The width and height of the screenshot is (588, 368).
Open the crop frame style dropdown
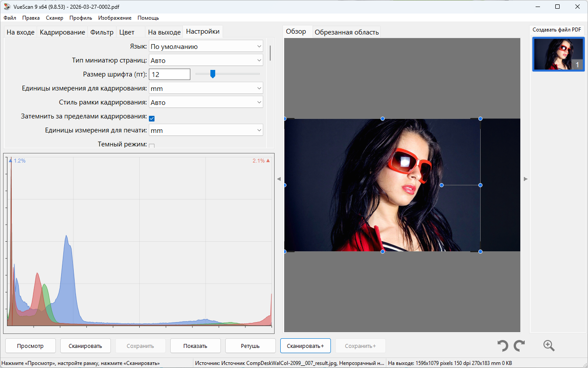(206, 102)
